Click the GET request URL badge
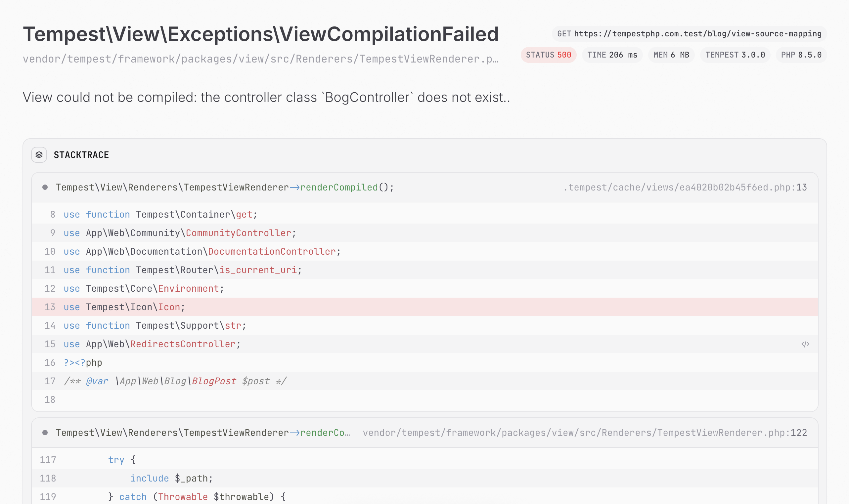The width and height of the screenshot is (849, 504). tap(689, 34)
